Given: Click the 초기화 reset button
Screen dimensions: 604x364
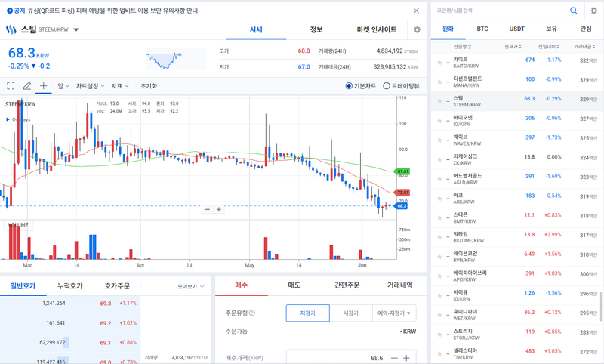Looking at the screenshot, I should coord(149,86).
